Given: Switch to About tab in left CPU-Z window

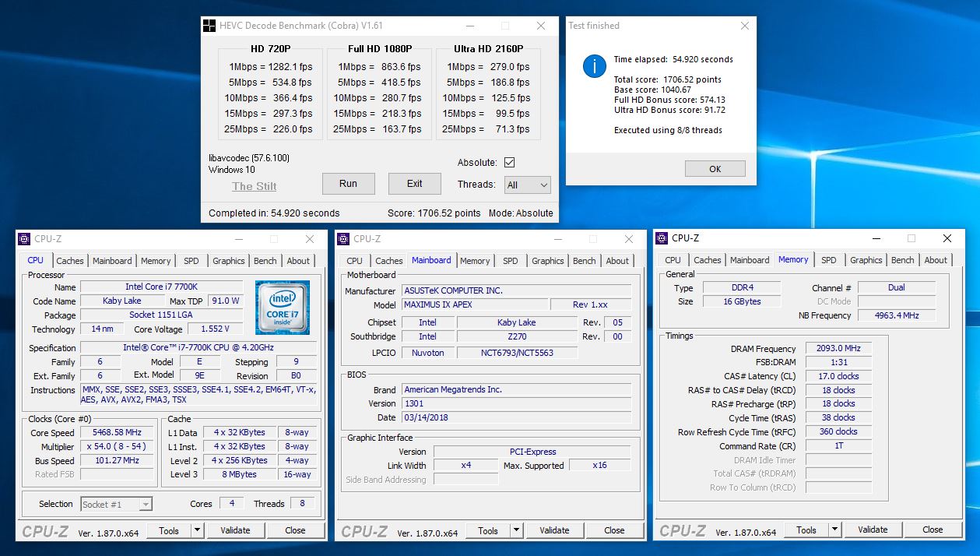Looking at the screenshot, I should (298, 261).
